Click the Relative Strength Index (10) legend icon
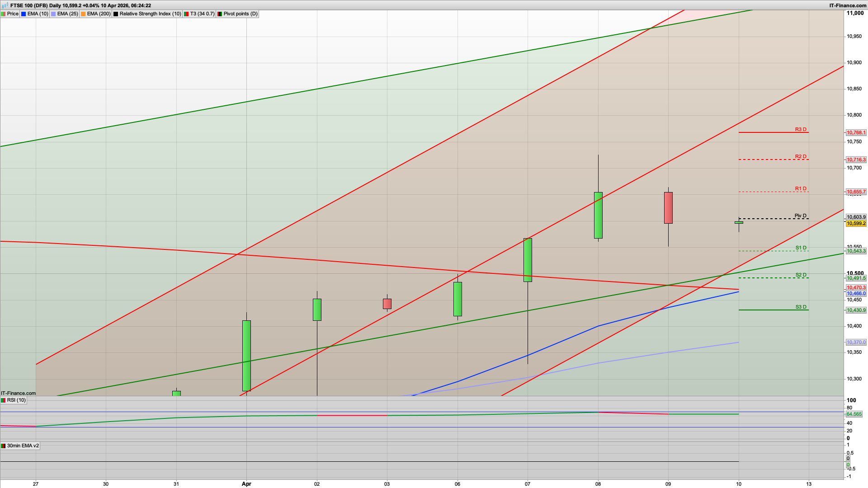Screen dimensions: 868x488 coord(116,14)
